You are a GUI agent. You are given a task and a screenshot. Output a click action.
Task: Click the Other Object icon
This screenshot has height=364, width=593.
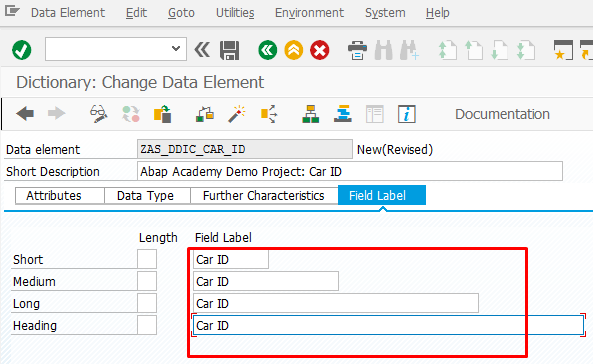[x=163, y=114]
